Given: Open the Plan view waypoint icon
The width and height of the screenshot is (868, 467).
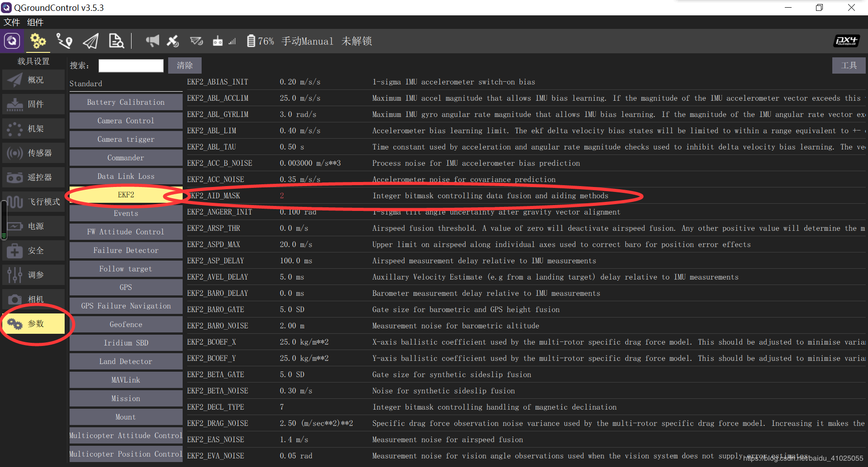Looking at the screenshot, I should tap(64, 41).
